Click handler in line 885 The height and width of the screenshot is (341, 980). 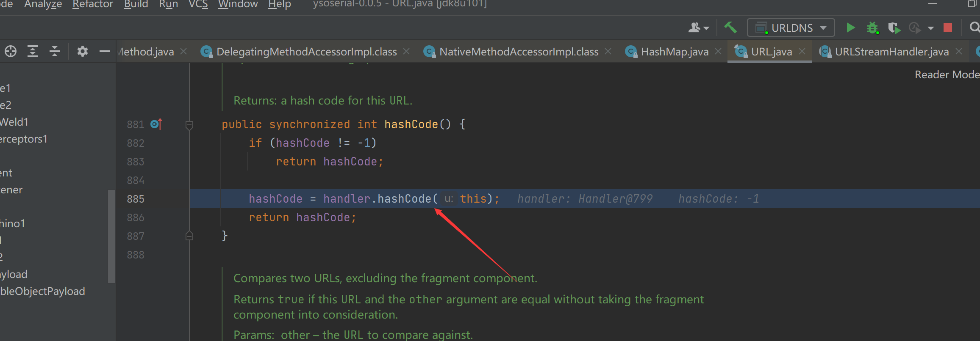[347, 199]
